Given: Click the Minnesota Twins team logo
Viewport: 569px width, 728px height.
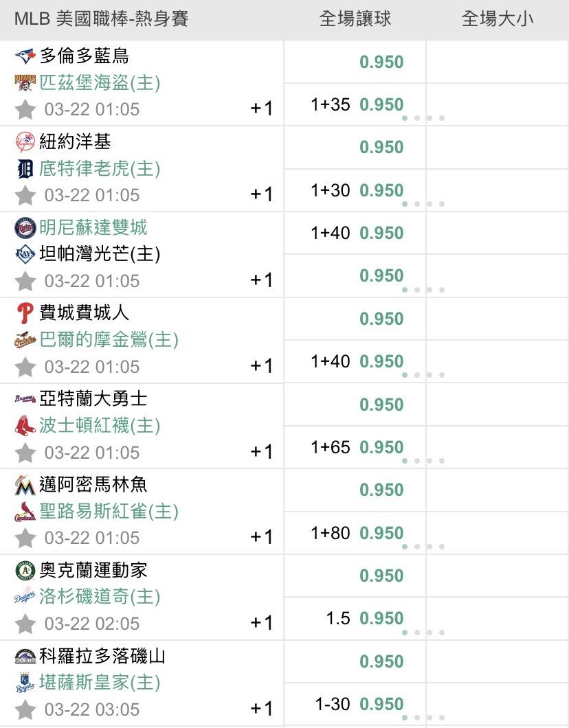Looking at the screenshot, I should (x=25, y=227).
